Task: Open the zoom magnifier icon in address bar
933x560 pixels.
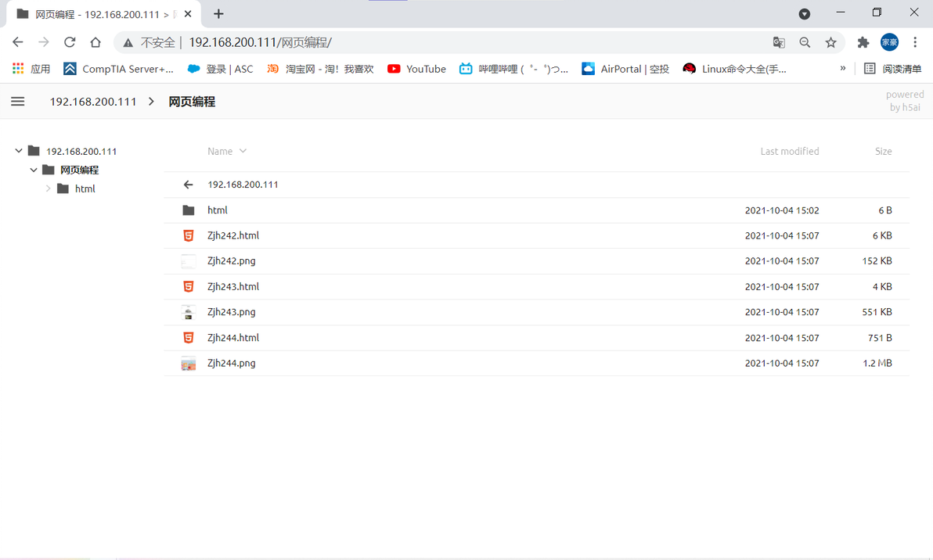Action: click(x=805, y=42)
